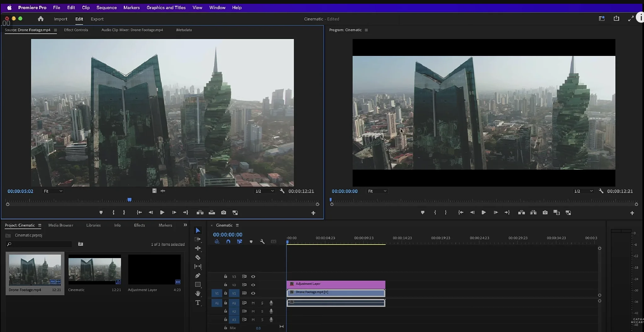Toggle V2 track output eye
The height and width of the screenshot is (332, 644).
(253, 285)
